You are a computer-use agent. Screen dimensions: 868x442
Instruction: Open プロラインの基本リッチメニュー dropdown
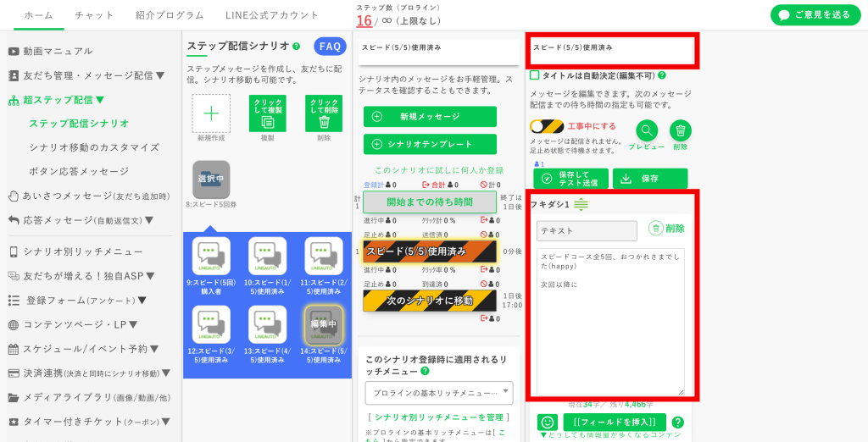(439, 393)
